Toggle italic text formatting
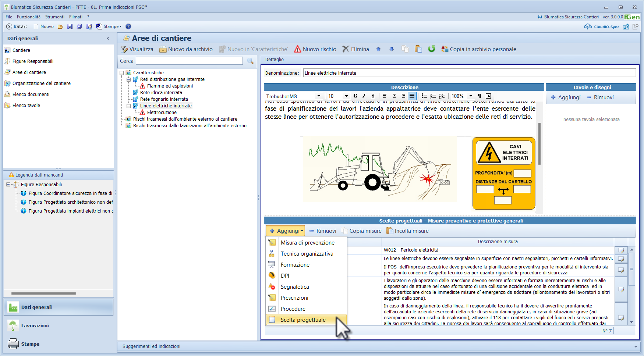This screenshot has width=644, height=356. (x=364, y=96)
